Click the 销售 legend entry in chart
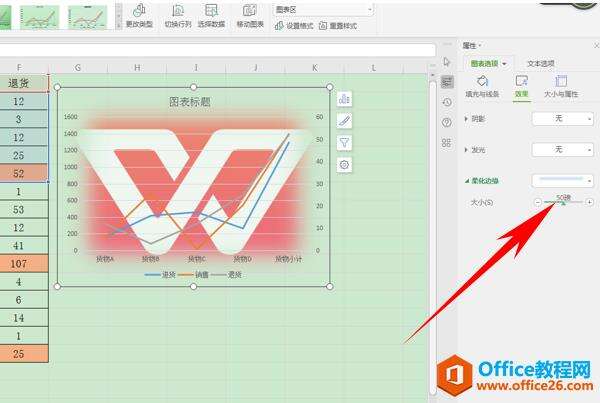Viewport: 600px width, 403px height. (193, 275)
